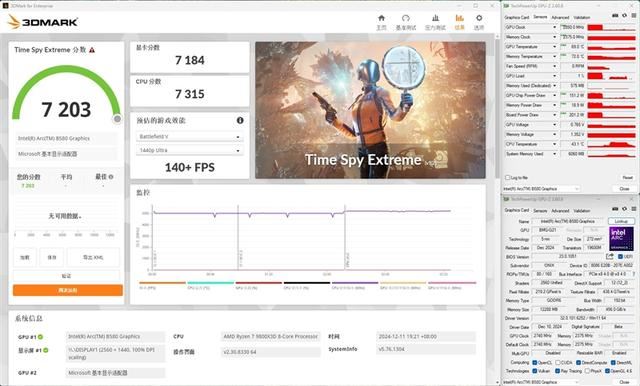Open 3DMark options gear icon

tap(479, 18)
